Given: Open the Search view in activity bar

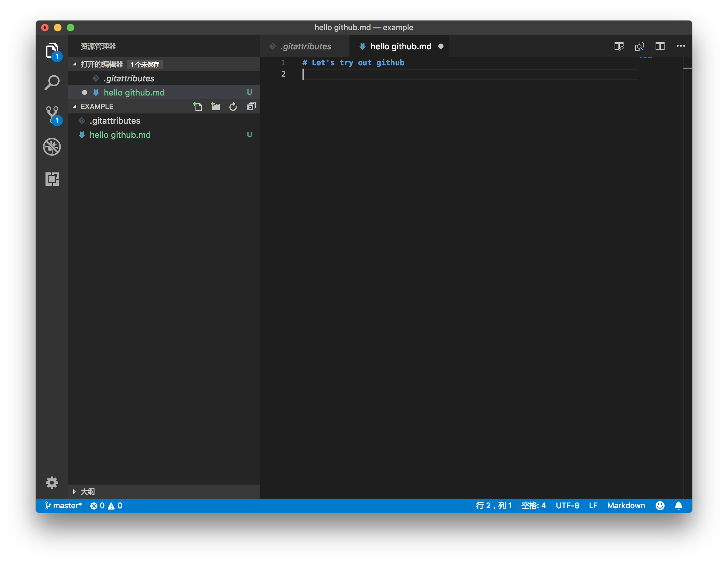Looking at the screenshot, I should (x=52, y=82).
